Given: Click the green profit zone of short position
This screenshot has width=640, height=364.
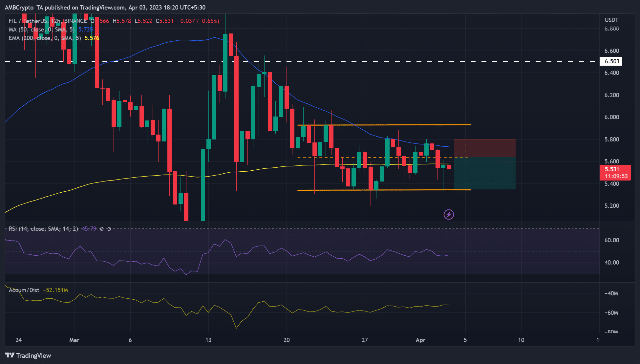Looking at the screenshot, I should click(x=485, y=173).
